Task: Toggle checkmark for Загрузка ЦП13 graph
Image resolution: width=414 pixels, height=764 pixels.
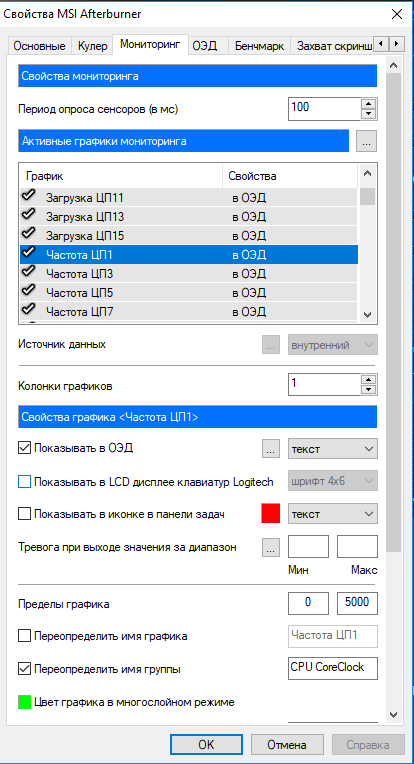Action: [29, 215]
